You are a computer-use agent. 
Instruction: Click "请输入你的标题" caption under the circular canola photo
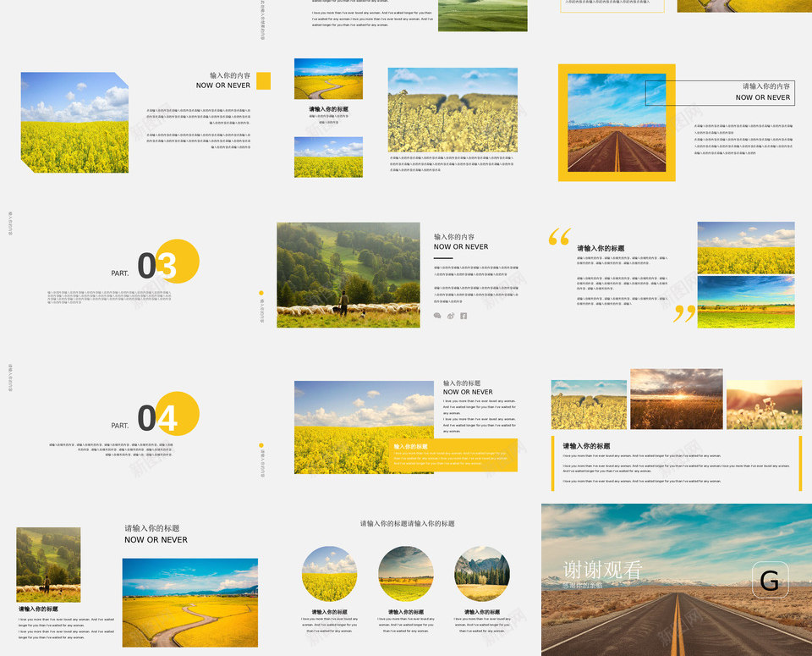tap(329, 612)
